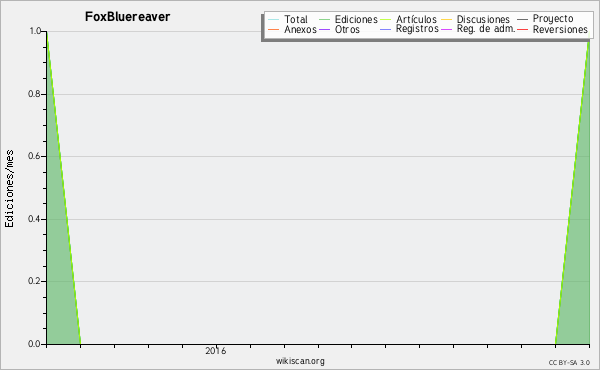Click the 0.8 y-axis tick label
Viewport: 600px width, 370px height.
(x=34, y=94)
